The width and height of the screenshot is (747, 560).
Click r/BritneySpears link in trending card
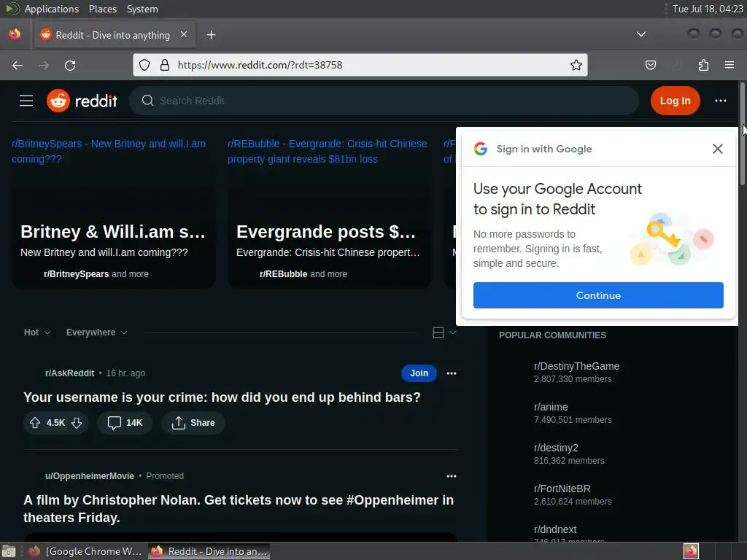tap(76, 274)
